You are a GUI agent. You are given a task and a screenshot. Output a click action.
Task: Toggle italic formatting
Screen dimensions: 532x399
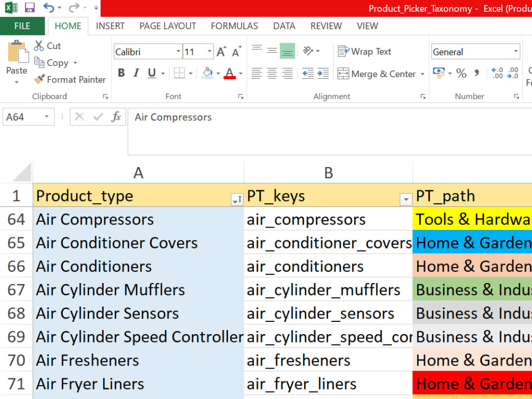[x=136, y=73]
